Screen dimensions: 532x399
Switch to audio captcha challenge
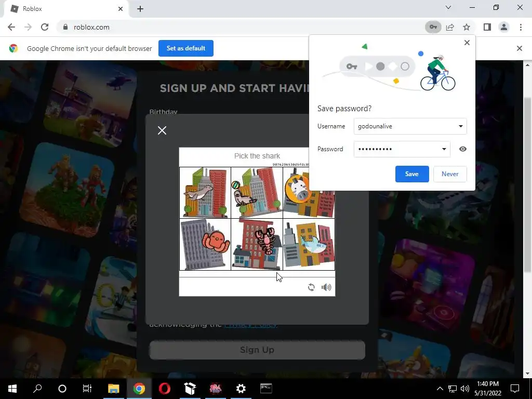(x=326, y=287)
